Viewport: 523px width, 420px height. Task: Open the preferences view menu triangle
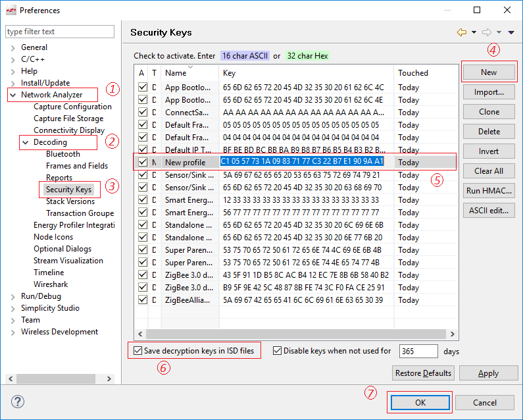511,32
